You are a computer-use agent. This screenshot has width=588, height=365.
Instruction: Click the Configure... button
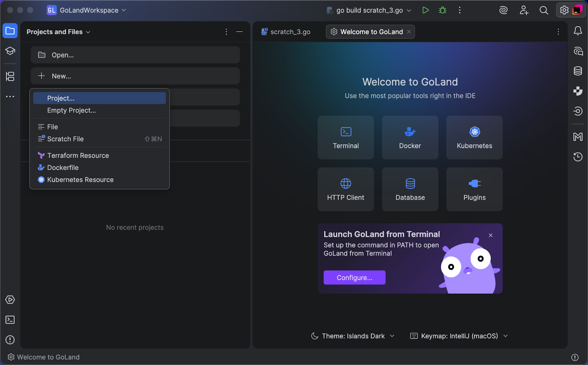click(354, 278)
